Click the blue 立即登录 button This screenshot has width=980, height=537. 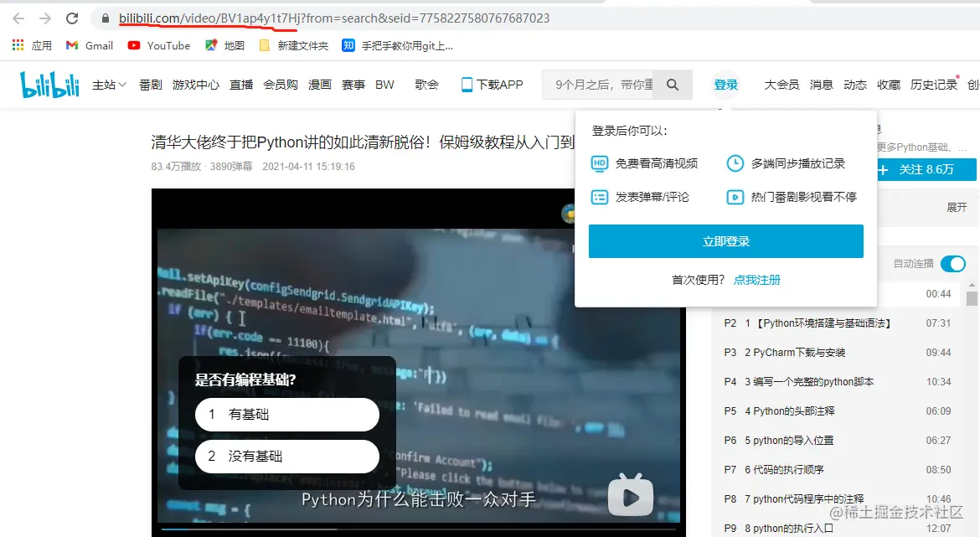[x=726, y=241]
